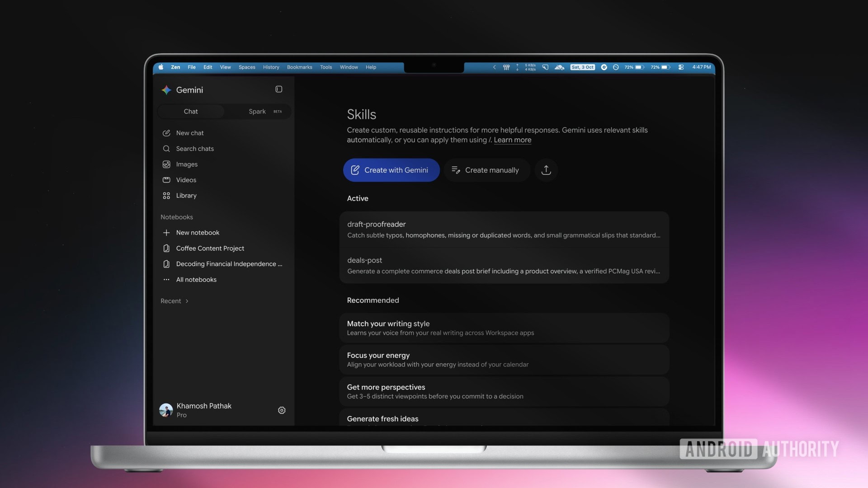Select Match your writing style recommendation
The width and height of the screenshot is (868, 488).
504,328
